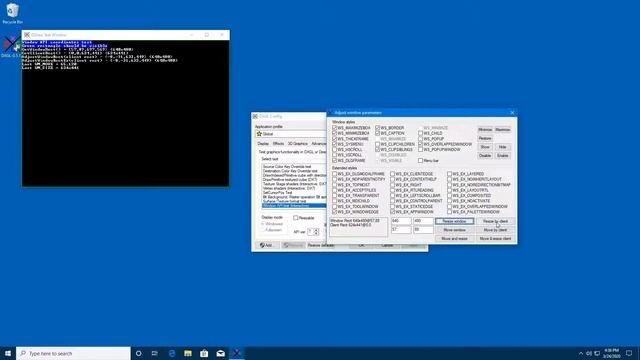Enable the WS_VSCROLL style
This screenshot has width=640, height=360.
347,155
